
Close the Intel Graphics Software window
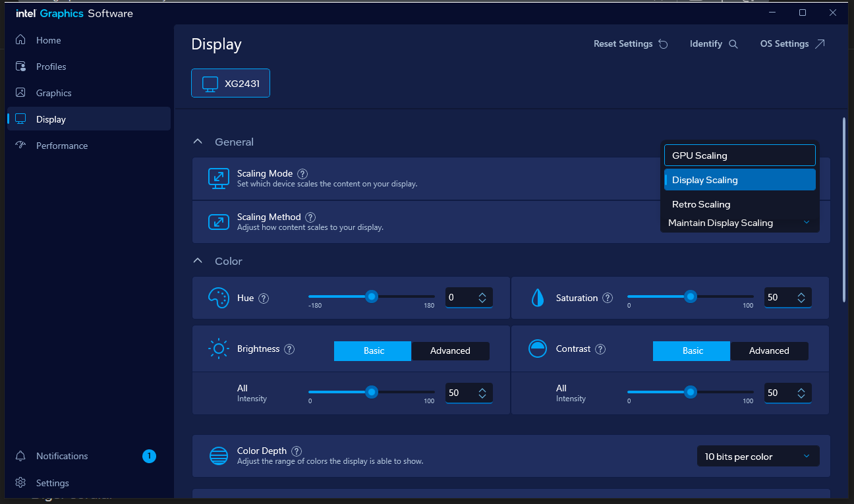tap(833, 13)
